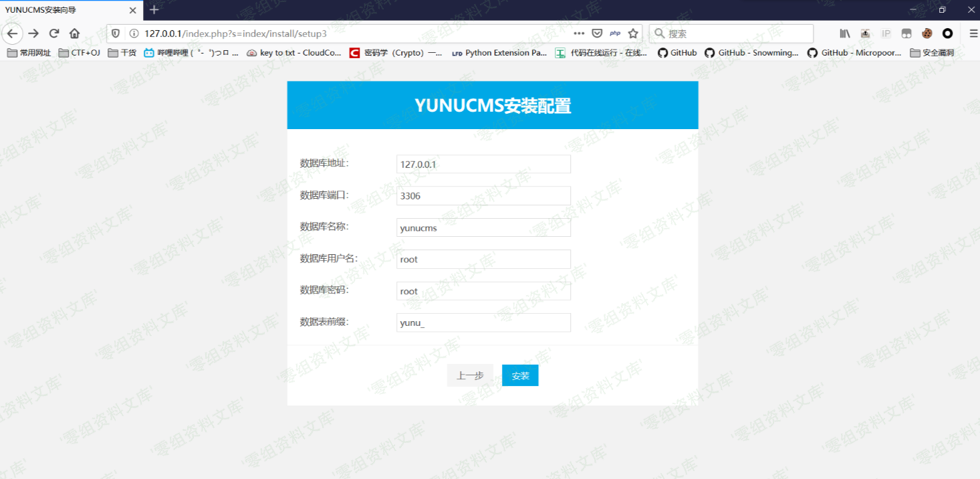Go to the Firefox home page
This screenshot has height=479, width=980.
click(75, 33)
